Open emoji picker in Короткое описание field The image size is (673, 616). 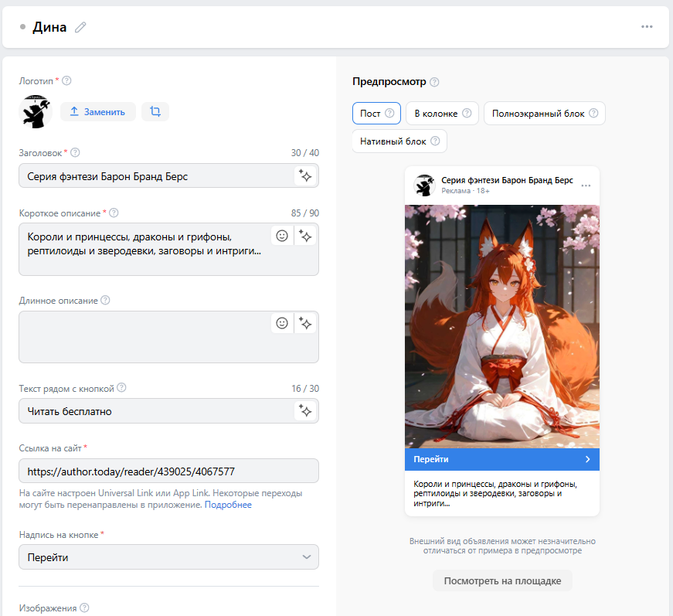(x=282, y=237)
